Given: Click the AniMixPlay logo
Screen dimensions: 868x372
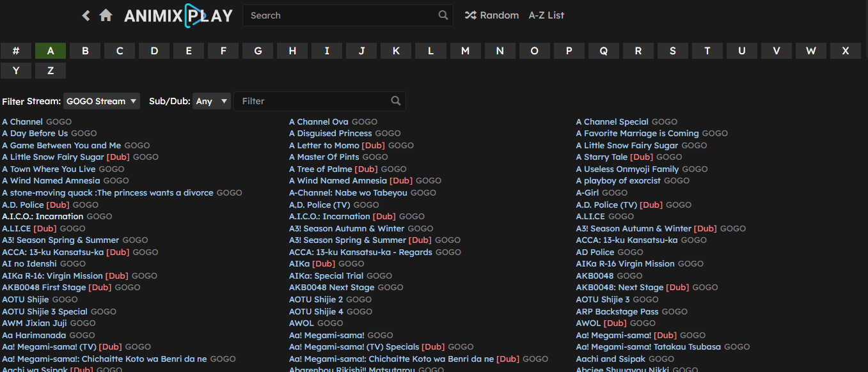Looking at the screenshot, I should click(x=178, y=15).
